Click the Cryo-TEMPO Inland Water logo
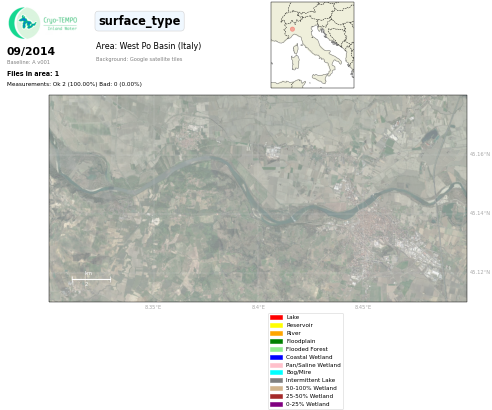492x410 pixels. 43,23
